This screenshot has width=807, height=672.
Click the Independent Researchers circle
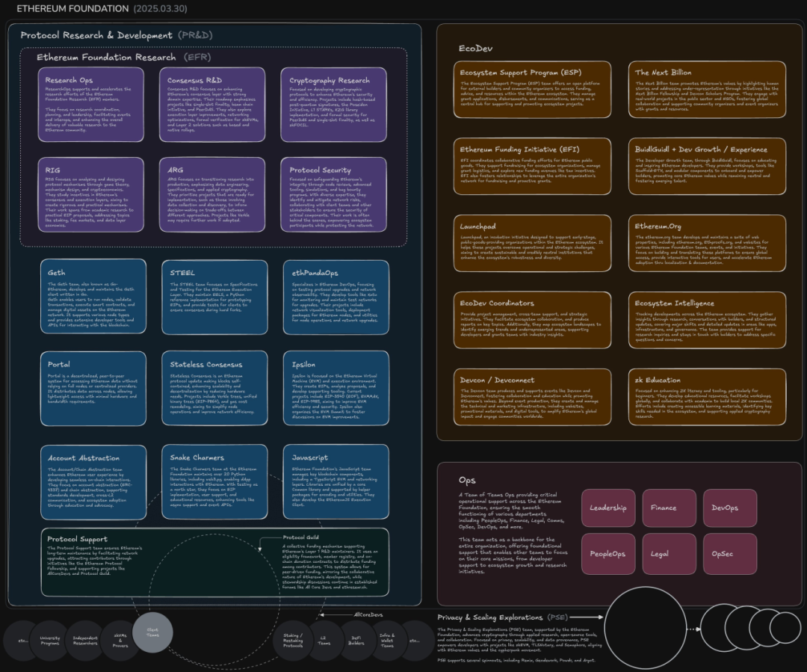pyautogui.click(x=85, y=641)
